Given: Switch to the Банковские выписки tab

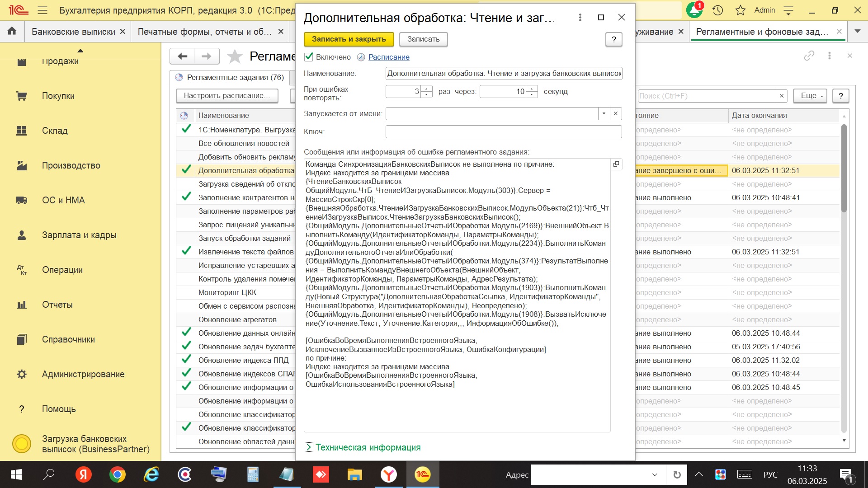Looking at the screenshot, I should coord(73,32).
